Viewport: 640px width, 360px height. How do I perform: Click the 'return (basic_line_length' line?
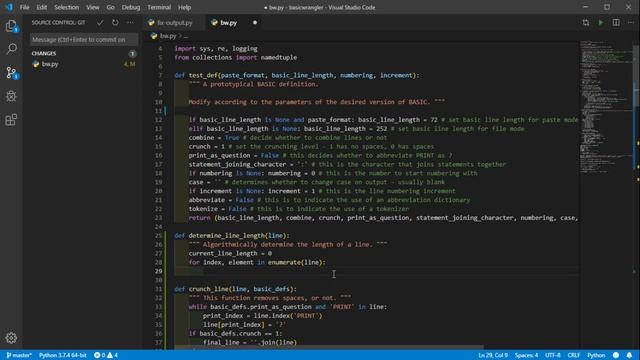pyautogui.click(x=383, y=218)
